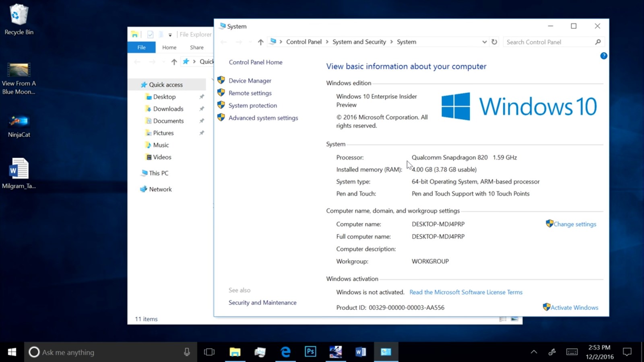Screen dimensions: 644x362
Task: Open Advanced system settings
Action: [263, 118]
